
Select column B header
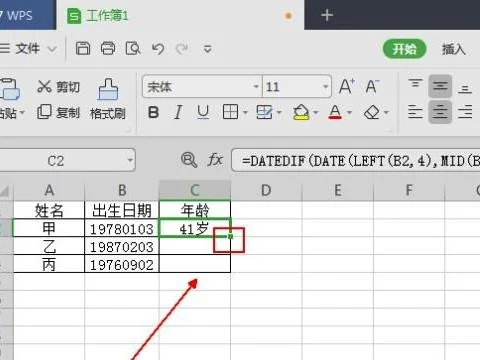[122, 191]
